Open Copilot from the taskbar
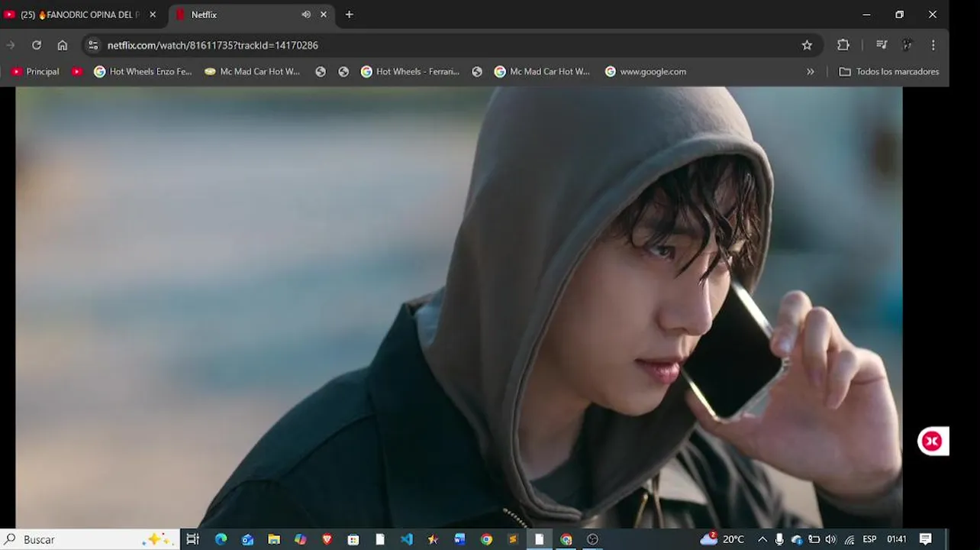 pos(301,539)
